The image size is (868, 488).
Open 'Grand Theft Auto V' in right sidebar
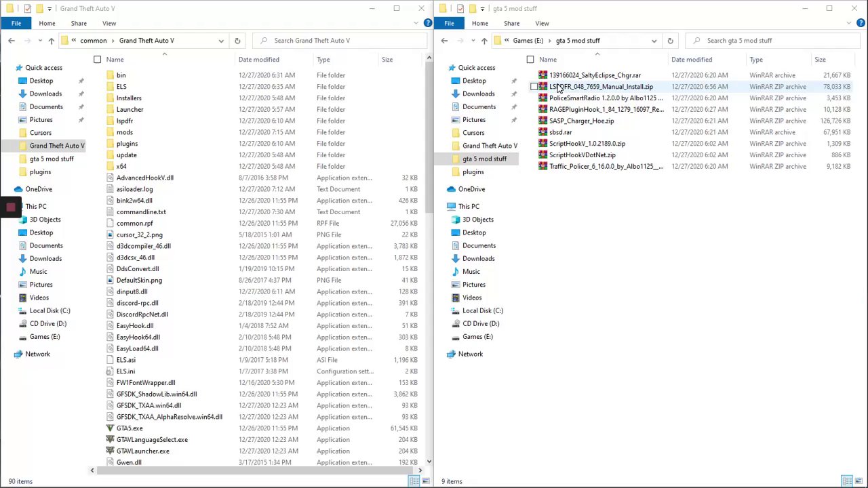(490, 146)
